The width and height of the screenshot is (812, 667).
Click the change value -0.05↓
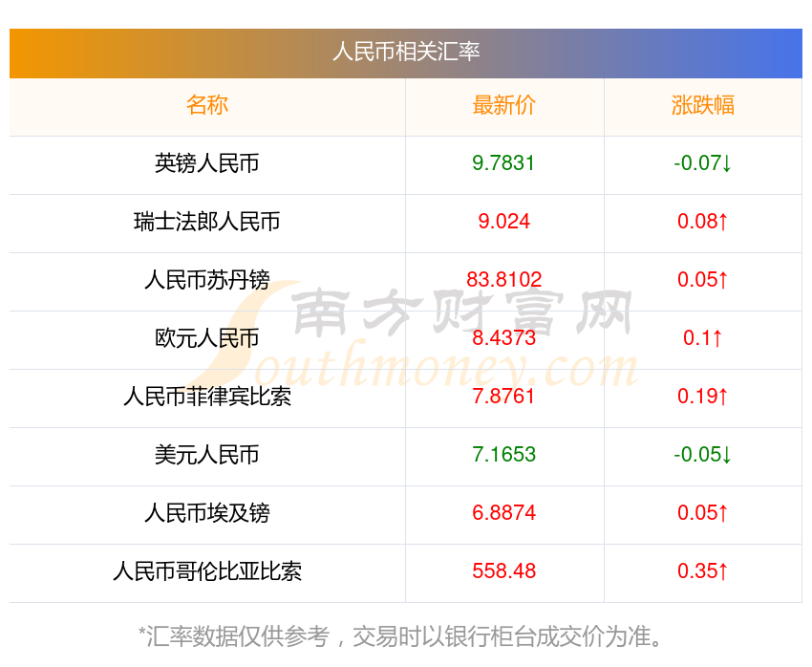[x=703, y=455]
